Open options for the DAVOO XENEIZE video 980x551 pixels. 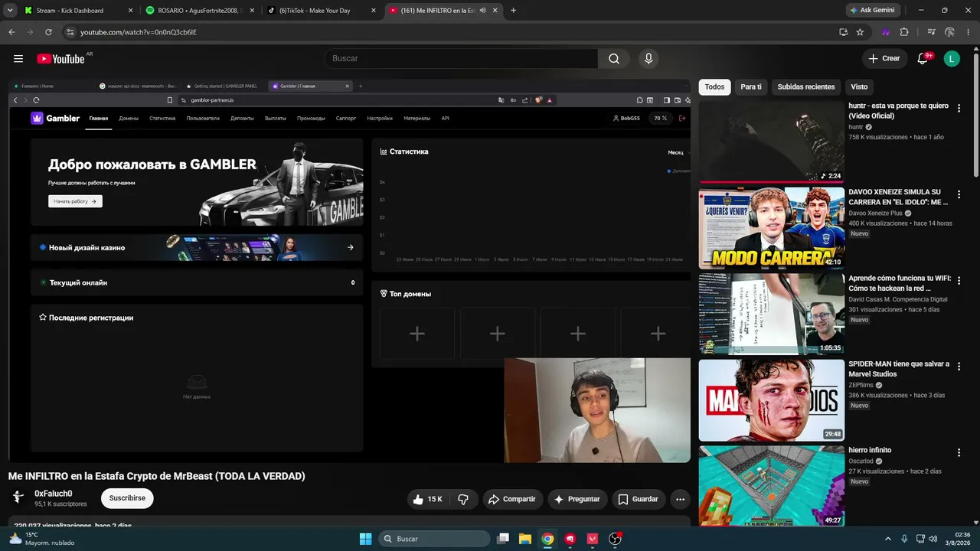tap(959, 194)
